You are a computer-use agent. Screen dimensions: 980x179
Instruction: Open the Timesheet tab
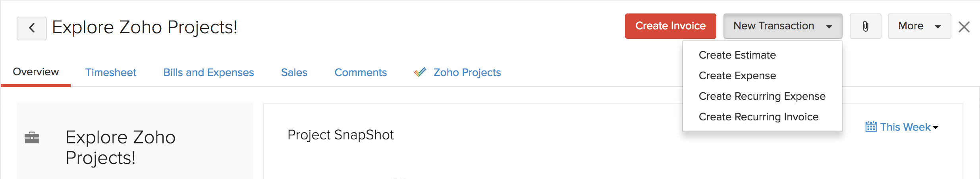click(x=111, y=72)
